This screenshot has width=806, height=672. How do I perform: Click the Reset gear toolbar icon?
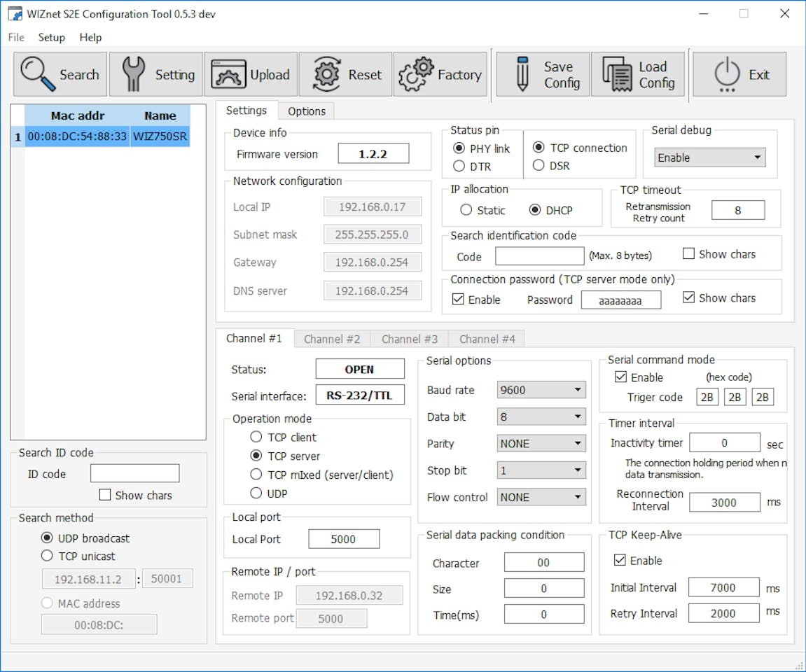pyautogui.click(x=326, y=74)
